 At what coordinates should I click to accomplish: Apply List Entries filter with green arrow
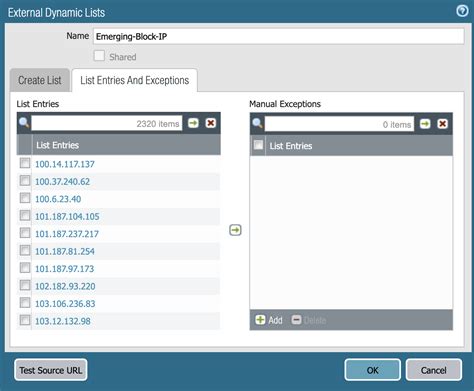193,123
